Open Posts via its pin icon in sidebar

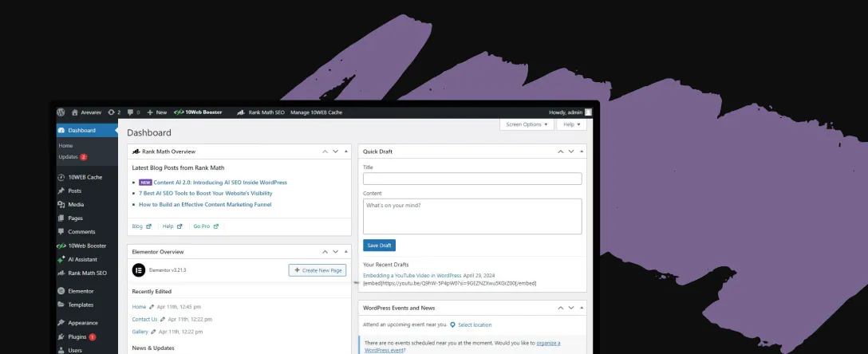(61, 191)
